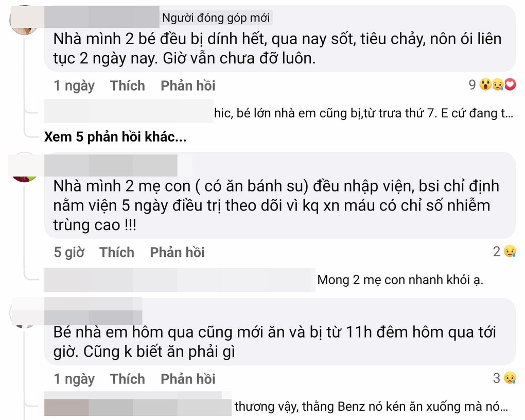Click 'Thích' under the third comment
The image size is (525, 420).
tap(127, 379)
